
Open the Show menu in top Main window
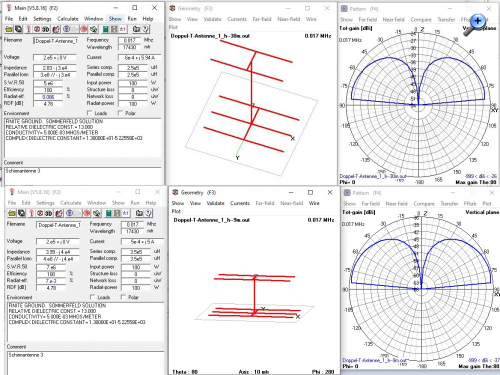coord(115,19)
